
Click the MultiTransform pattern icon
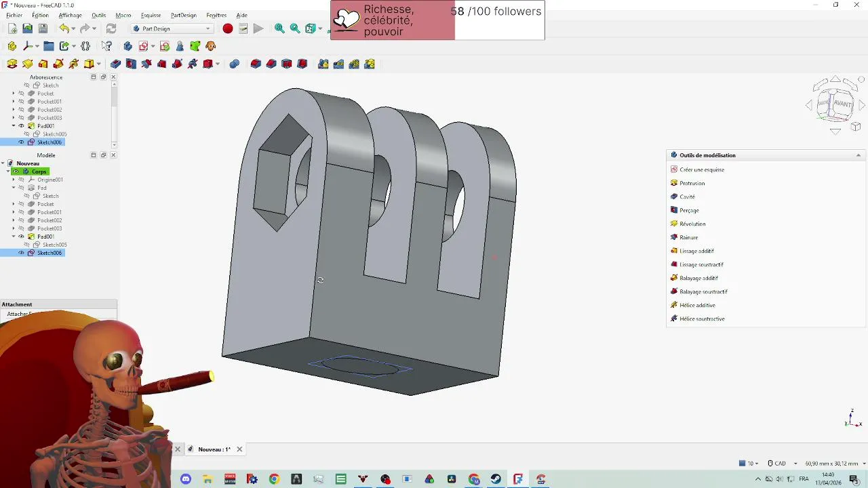pyautogui.click(x=370, y=64)
